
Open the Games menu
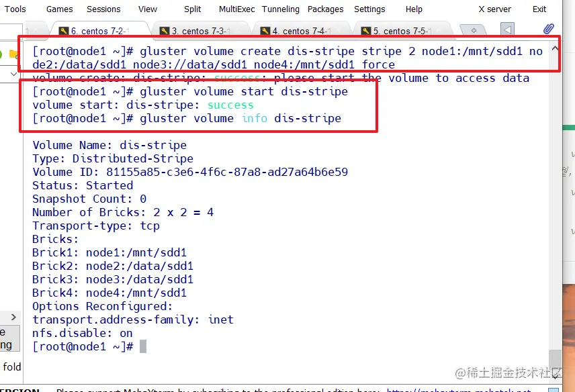coord(59,9)
